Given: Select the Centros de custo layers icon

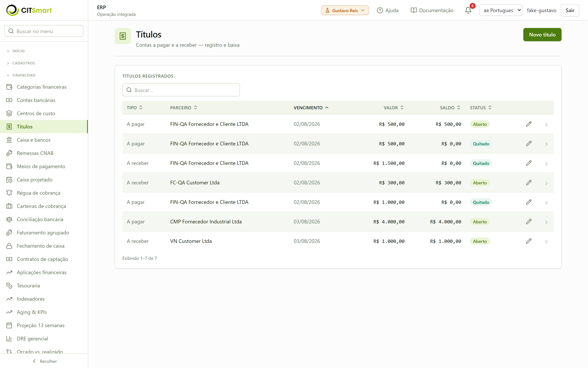Looking at the screenshot, I should pos(9,113).
